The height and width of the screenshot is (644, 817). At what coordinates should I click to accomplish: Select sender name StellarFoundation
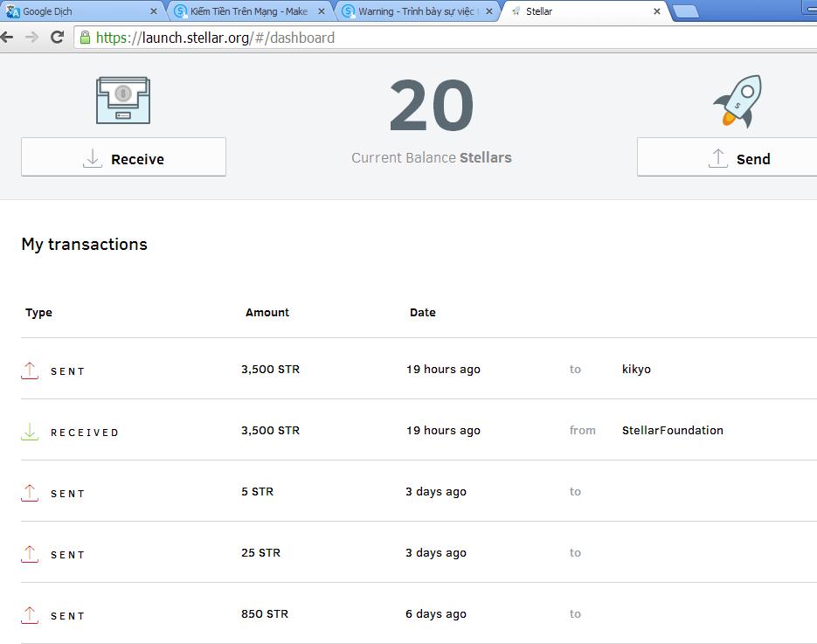[x=673, y=431]
